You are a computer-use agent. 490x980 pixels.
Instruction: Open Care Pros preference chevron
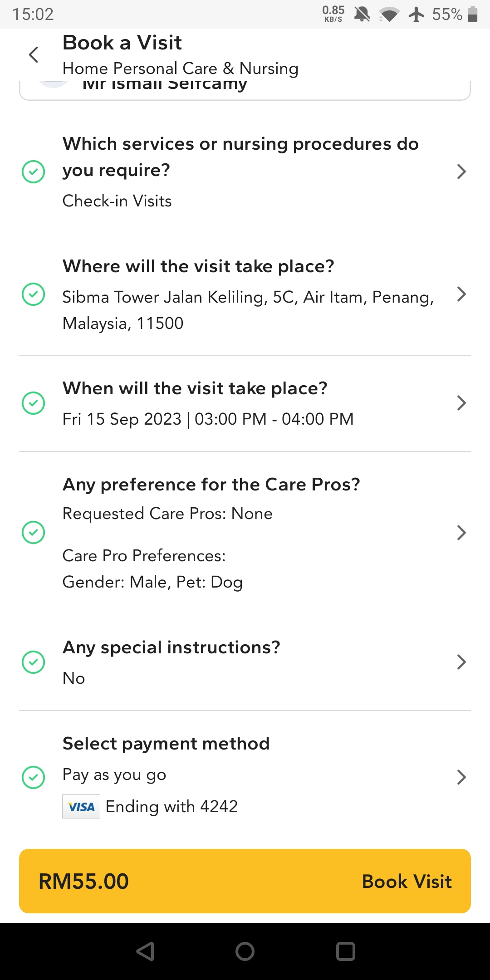click(x=461, y=533)
